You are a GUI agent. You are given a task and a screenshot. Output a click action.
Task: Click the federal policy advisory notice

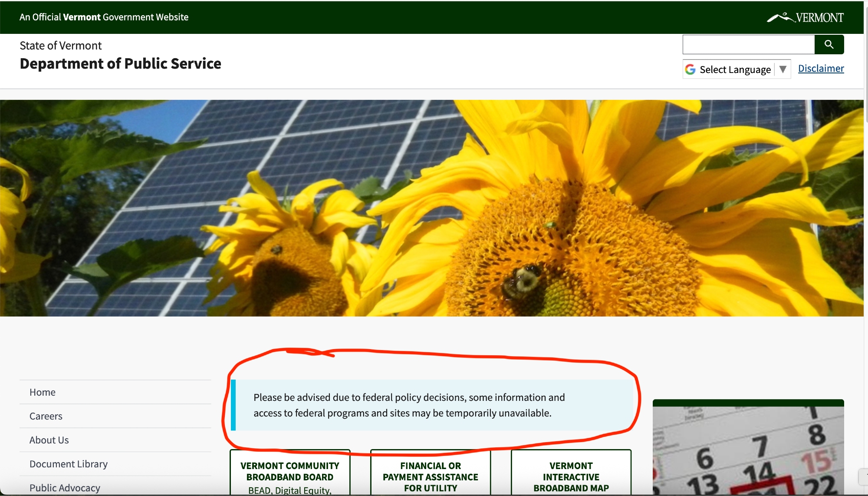point(408,405)
